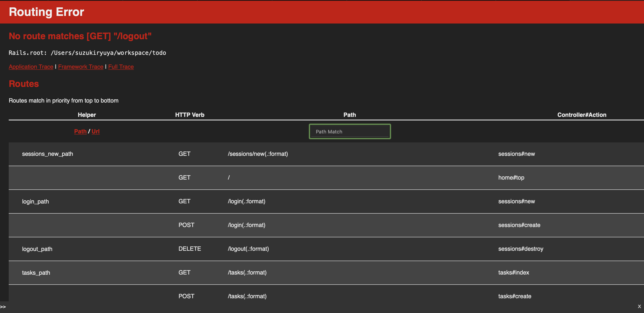The width and height of the screenshot is (644, 313).
Task: Switch helper column to Path
Action: point(80,131)
